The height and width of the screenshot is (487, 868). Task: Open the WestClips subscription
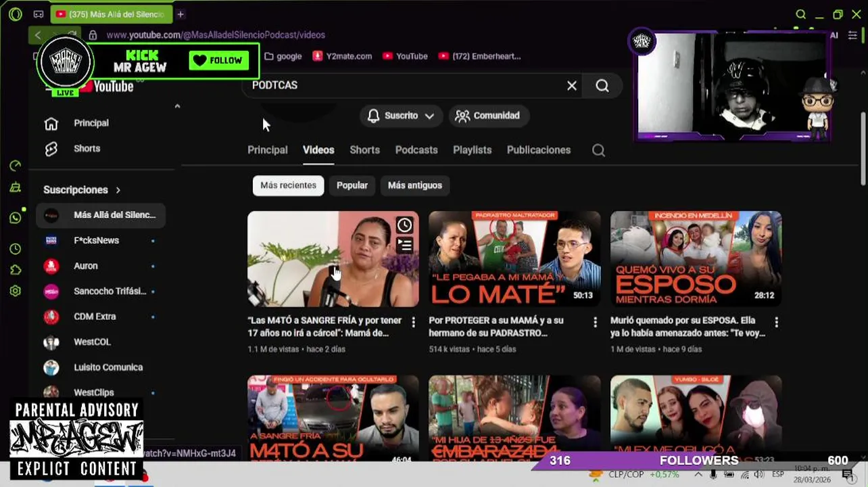pos(101,392)
